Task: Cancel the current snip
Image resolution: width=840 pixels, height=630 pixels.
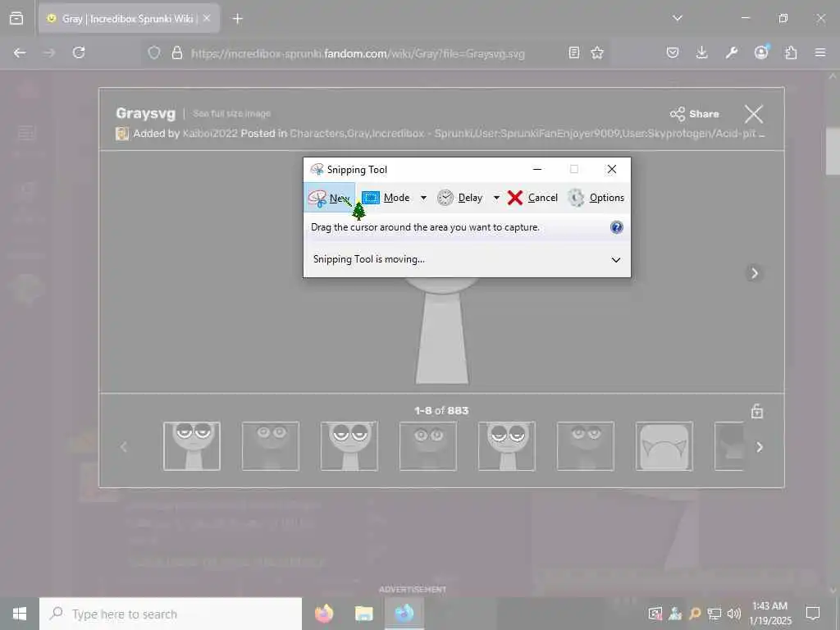Action: [532, 198]
